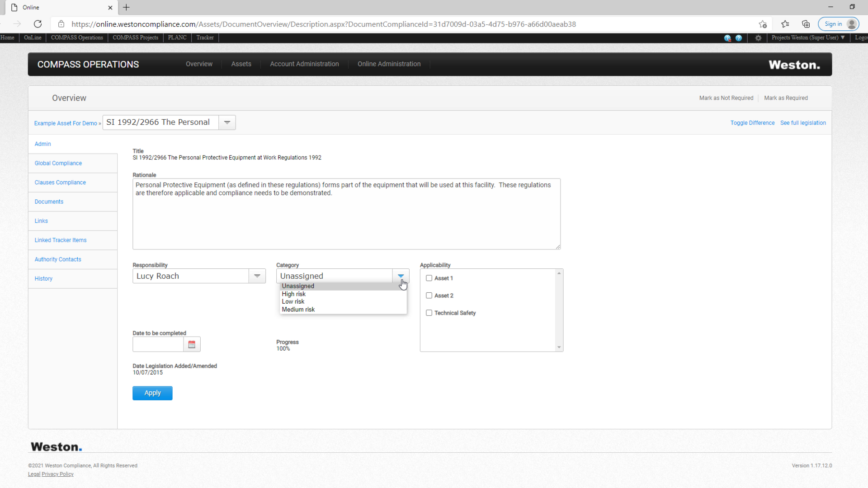
Task: Open the Assets menu in header
Action: tap(241, 64)
